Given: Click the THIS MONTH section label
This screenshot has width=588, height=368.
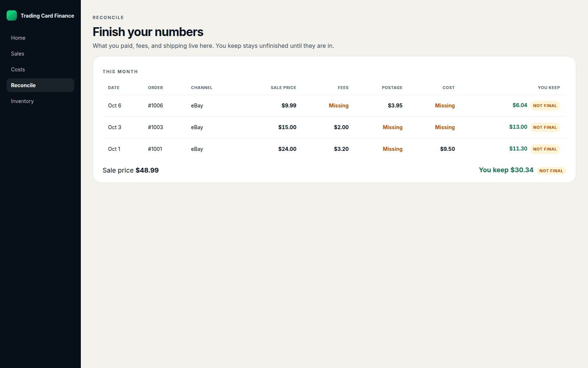Looking at the screenshot, I should pos(120,72).
